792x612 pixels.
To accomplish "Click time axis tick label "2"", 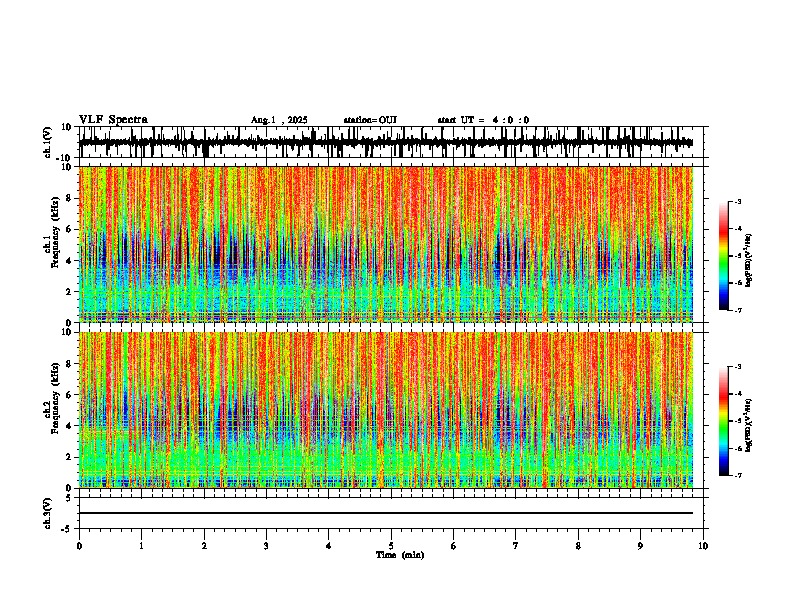I will click(204, 546).
